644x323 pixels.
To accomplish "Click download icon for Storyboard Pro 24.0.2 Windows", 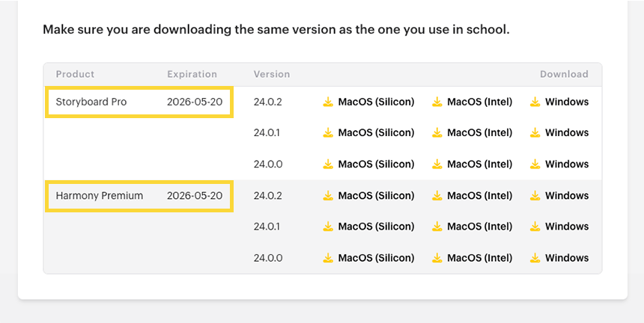I will [x=535, y=102].
